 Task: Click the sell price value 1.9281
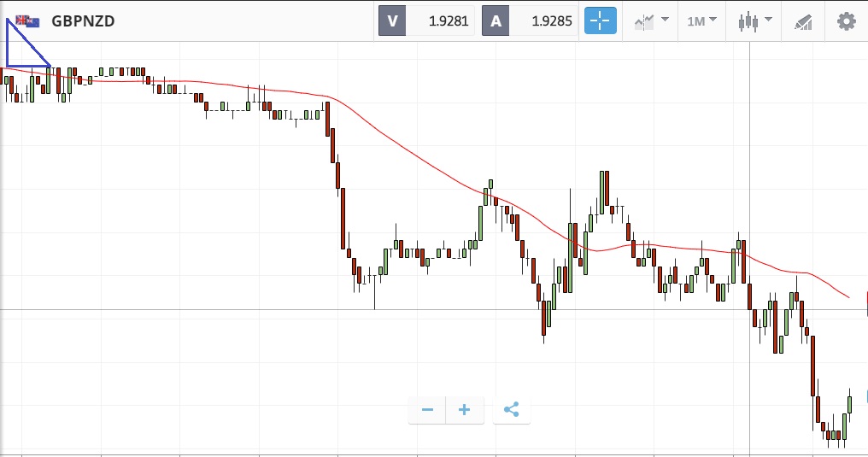pyautogui.click(x=449, y=21)
